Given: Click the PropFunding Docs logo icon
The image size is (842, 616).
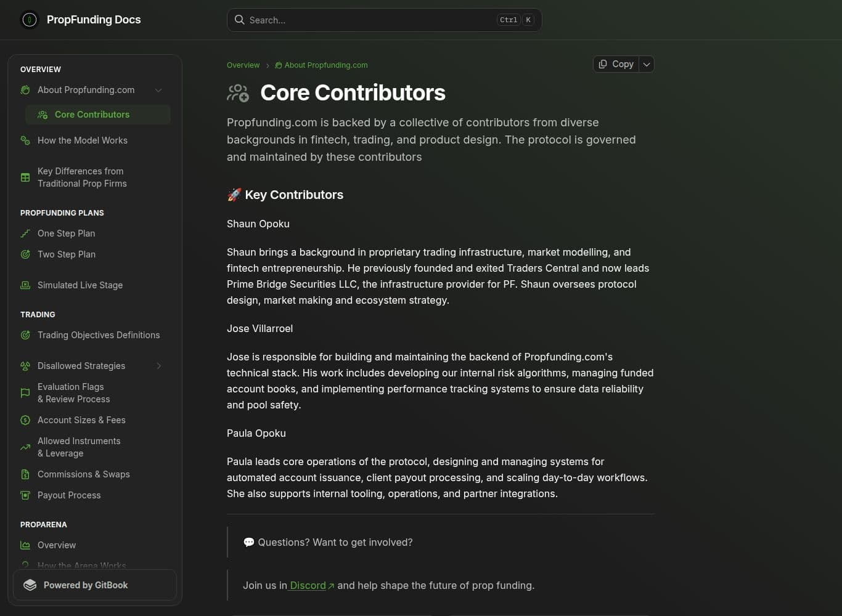Looking at the screenshot, I should pos(29,20).
